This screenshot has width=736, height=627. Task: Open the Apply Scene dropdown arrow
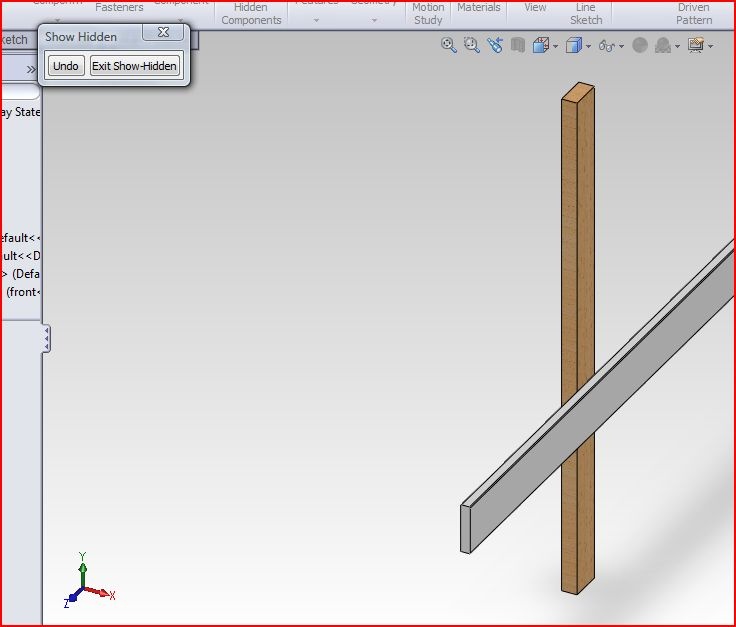pos(677,46)
